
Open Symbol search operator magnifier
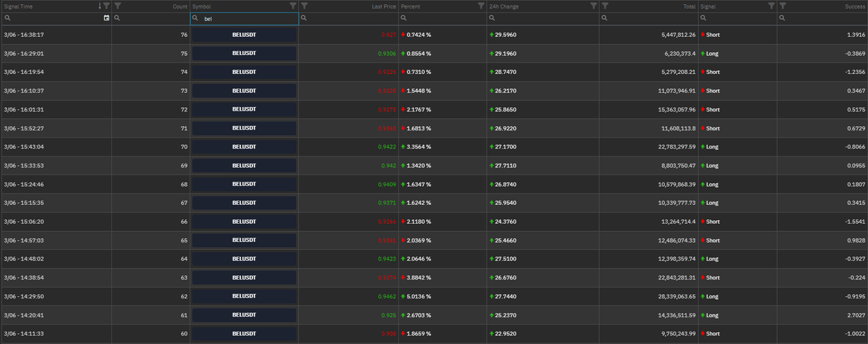pos(195,18)
